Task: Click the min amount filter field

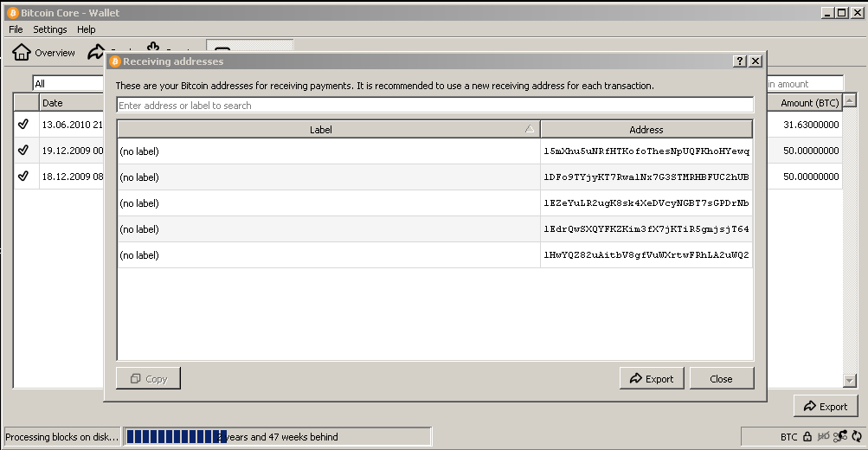Action: point(805,84)
